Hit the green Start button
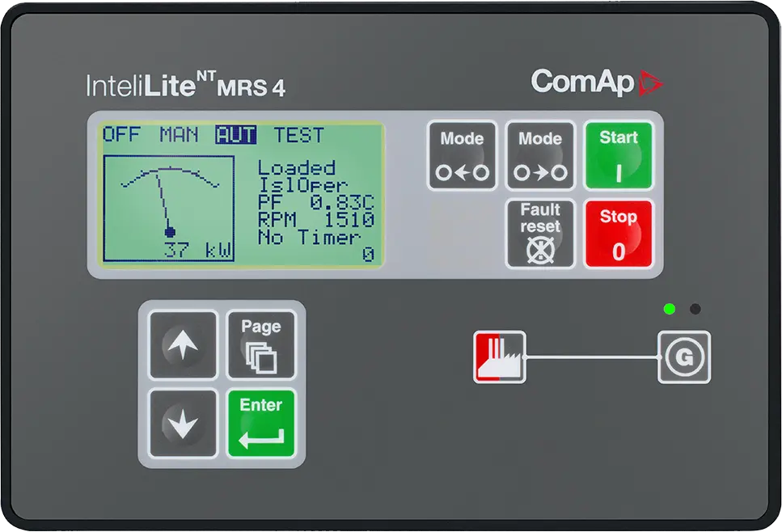Screen dimensions: 782x532 [619, 155]
